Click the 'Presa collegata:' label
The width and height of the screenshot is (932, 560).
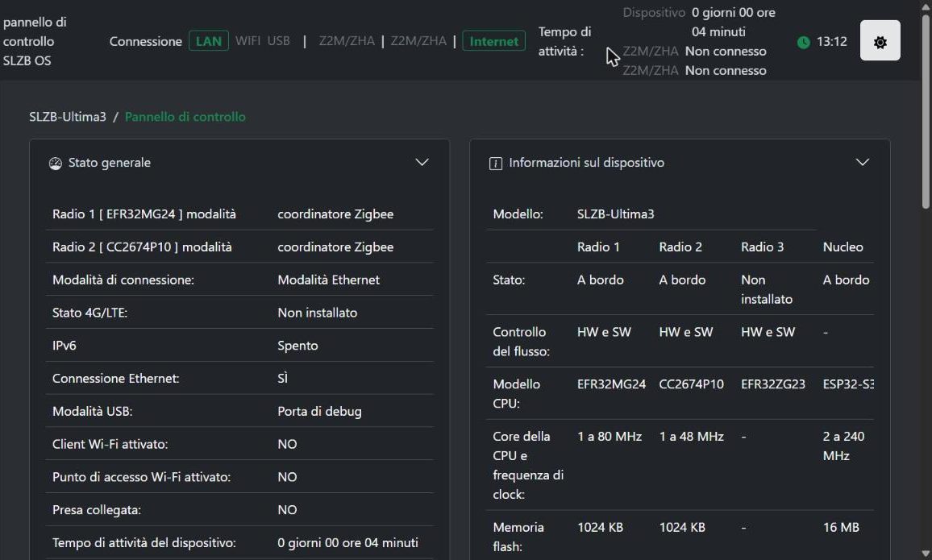coord(96,509)
